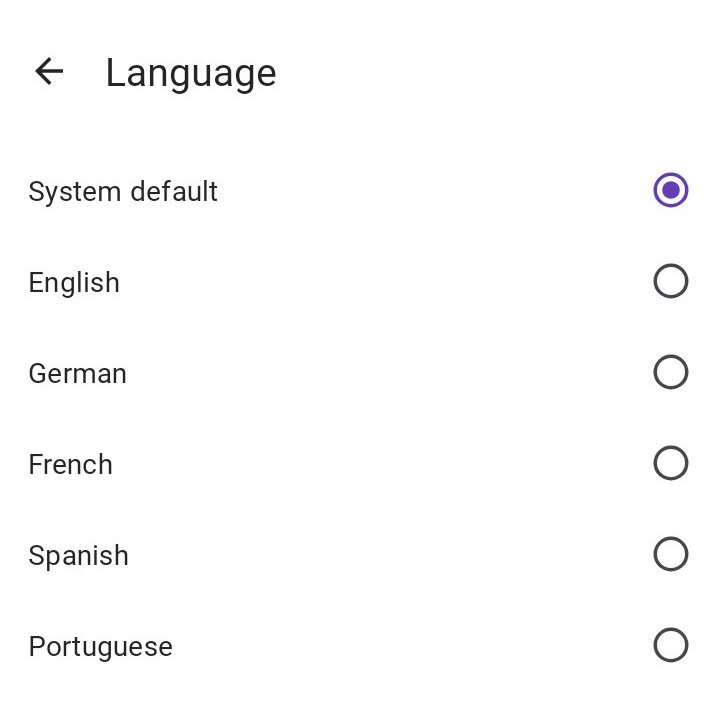The width and height of the screenshot is (720, 710).
Task: Tap the empty circle beside French
Action: coord(670,463)
